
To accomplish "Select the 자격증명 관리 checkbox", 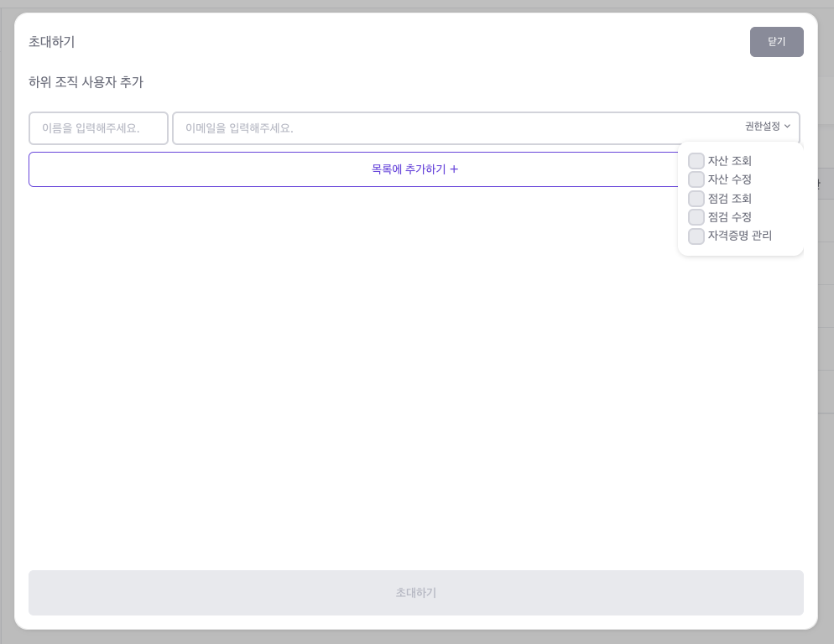I will [696, 236].
